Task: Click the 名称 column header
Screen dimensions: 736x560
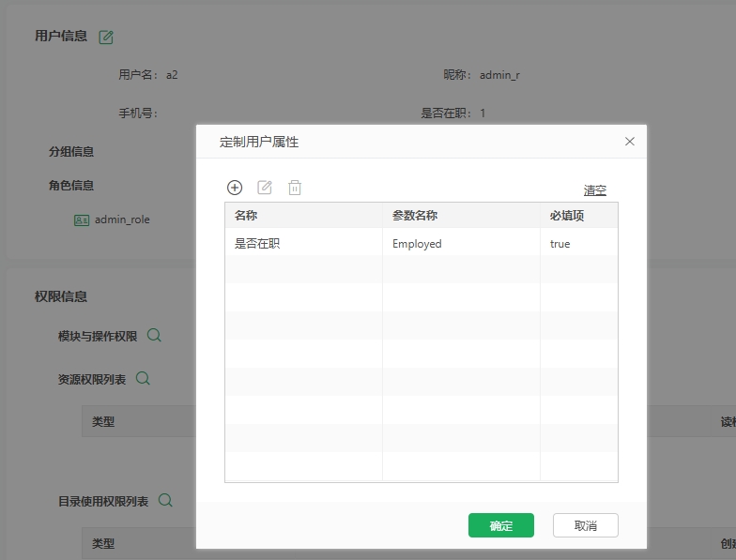Action: 304,216
